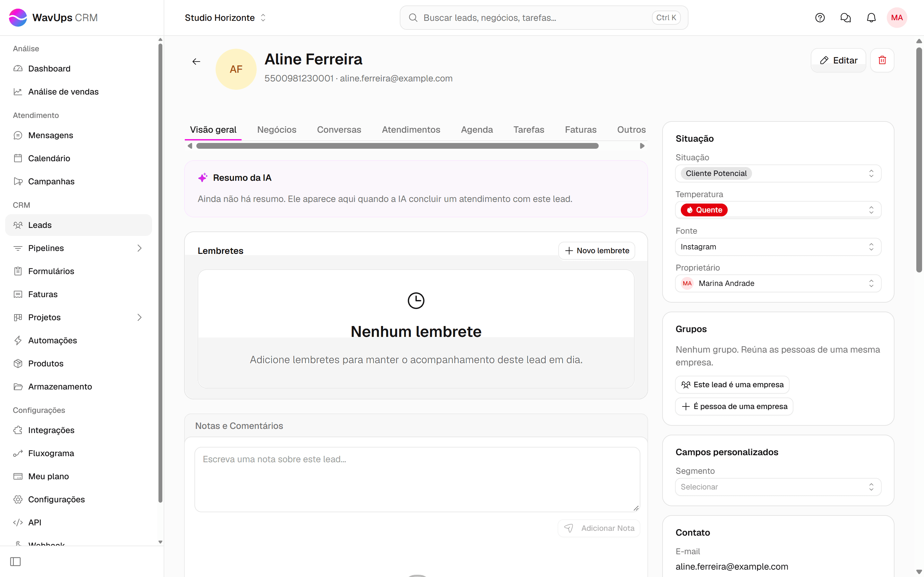Open the Studio Horizonte workspace switcher
The width and height of the screenshot is (924, 577).
225,18
